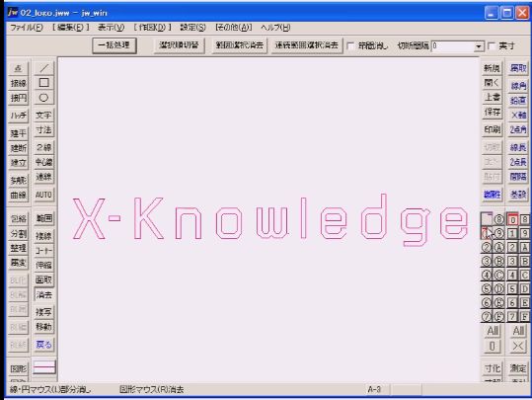532x400 pixels.
Task: Toggle circled layer 9 button
Action: (498, 234)
